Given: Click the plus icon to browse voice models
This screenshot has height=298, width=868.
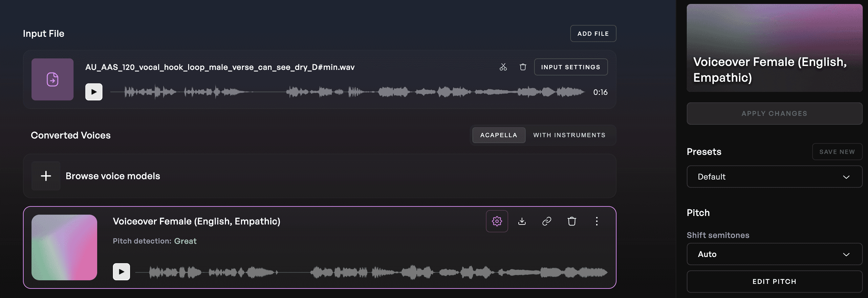Looking at the screenshot, I should [x=46, y=176].
